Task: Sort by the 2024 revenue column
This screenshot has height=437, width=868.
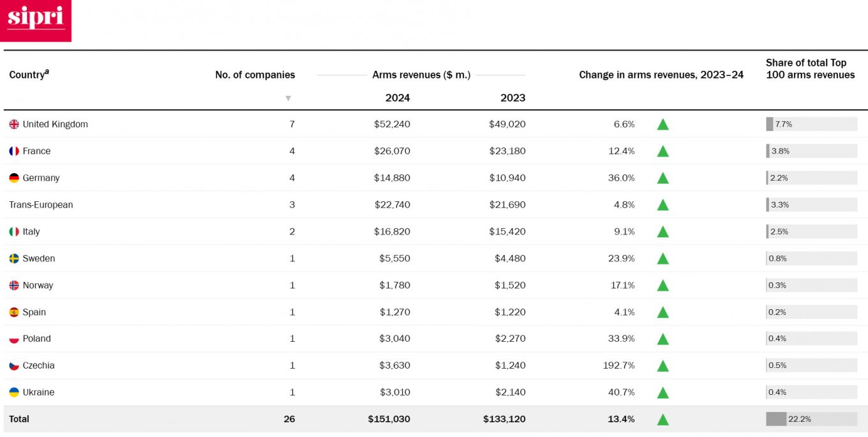Action: pyautogui.click(x=397, y=98)
